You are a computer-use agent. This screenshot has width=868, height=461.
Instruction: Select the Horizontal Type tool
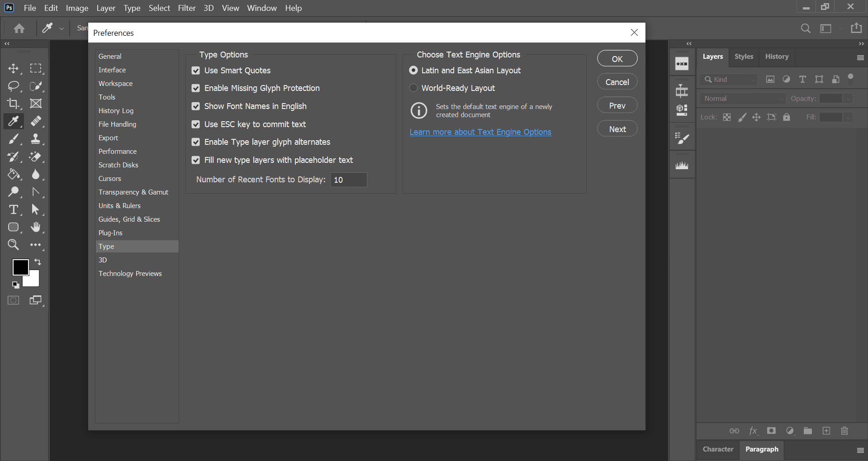[13, 209]
